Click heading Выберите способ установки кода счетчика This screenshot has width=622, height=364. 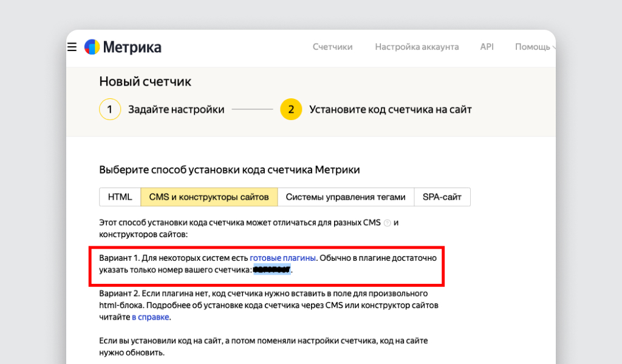click(229, 170)
